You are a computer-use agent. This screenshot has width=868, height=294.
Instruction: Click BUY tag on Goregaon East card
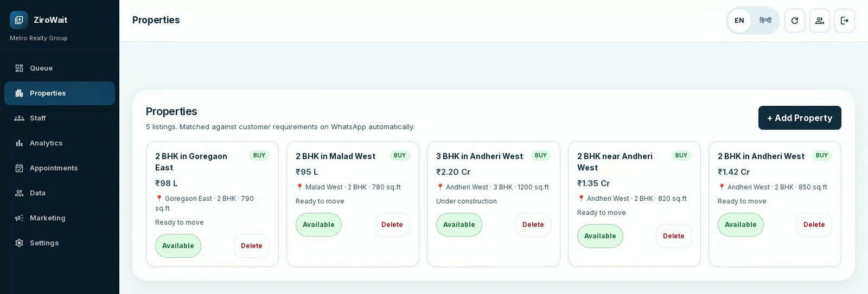pos(259,155)
